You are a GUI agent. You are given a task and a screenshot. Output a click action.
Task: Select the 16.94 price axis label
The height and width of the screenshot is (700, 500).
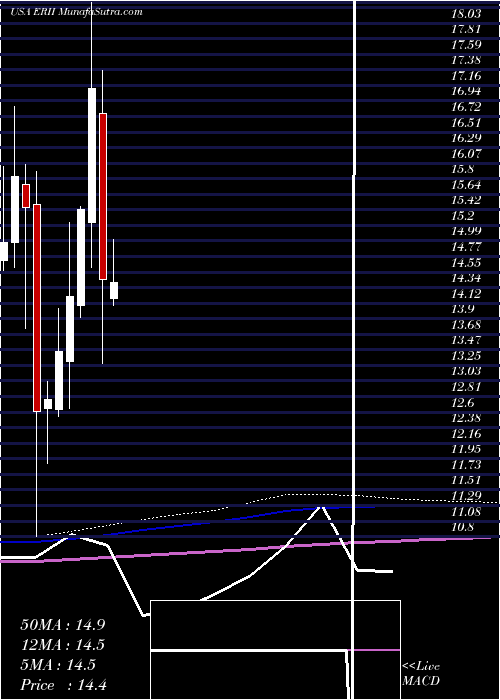(x=467, y=92)
